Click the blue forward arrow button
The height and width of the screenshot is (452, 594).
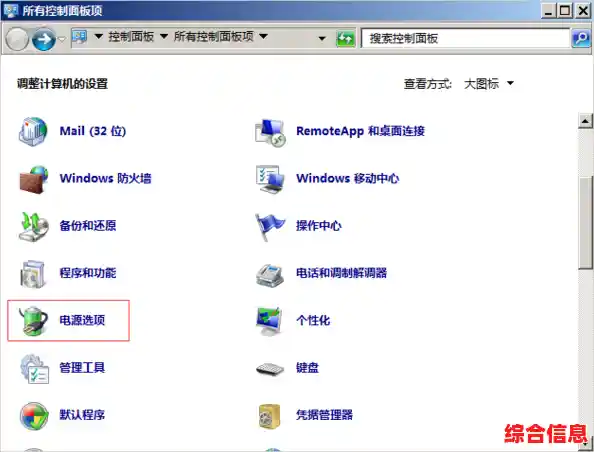(44, 39)
